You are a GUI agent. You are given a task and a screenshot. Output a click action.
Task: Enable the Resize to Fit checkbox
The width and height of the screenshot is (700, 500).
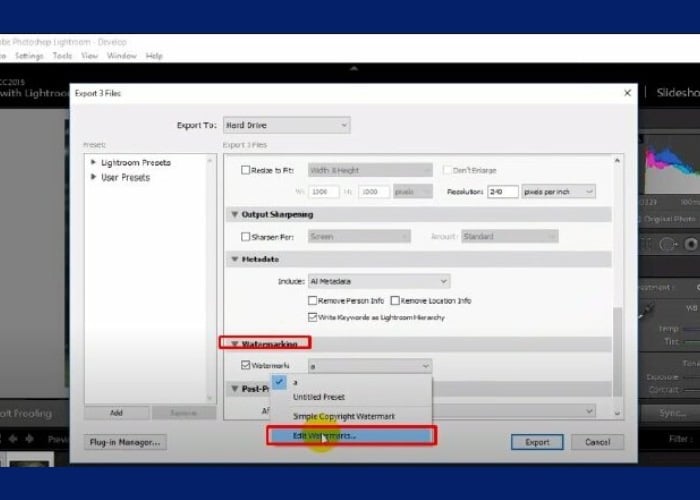245,170
